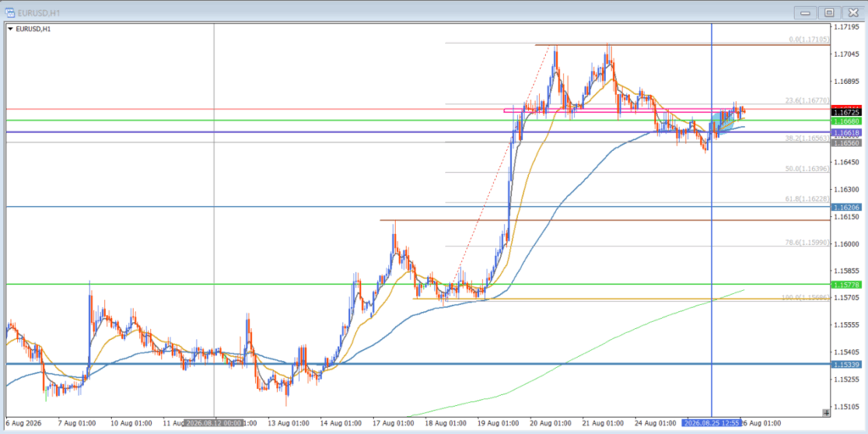Click the gray 2026.08.12 00:00 date marker
This screenshot has width=868, height=434.
click(214, 423)
